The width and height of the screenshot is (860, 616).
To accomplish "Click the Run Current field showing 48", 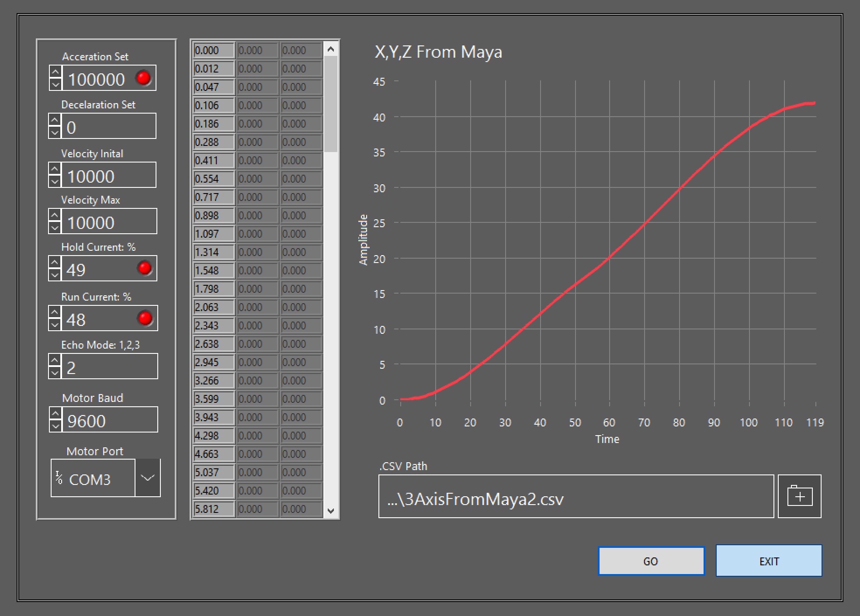I will tap(109, 318).
